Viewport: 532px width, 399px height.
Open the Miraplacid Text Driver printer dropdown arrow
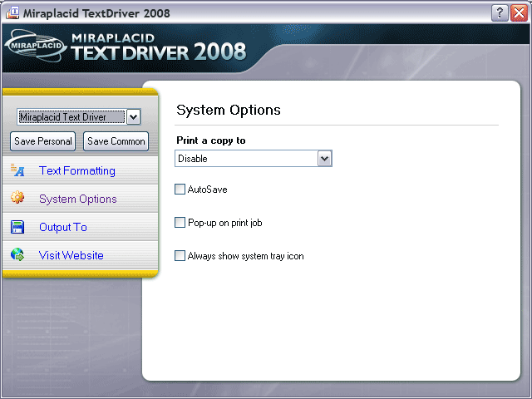[x=133, y=117]
